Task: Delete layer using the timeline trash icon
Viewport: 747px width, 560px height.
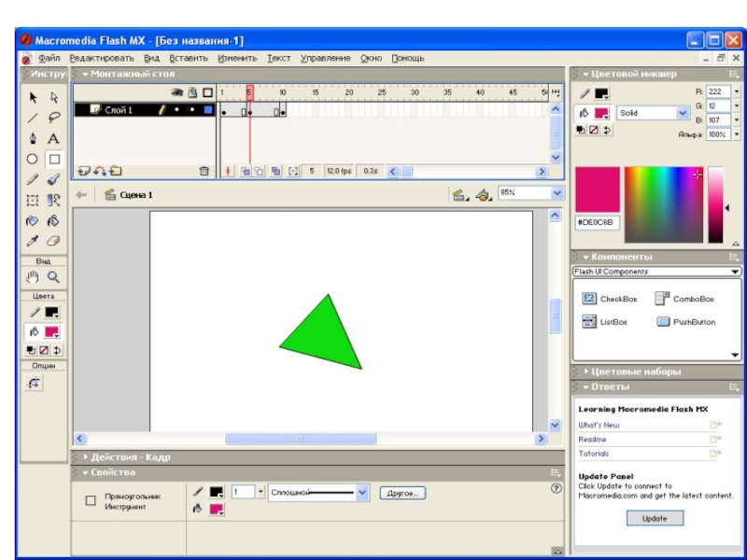Action: tap(204, 172)
